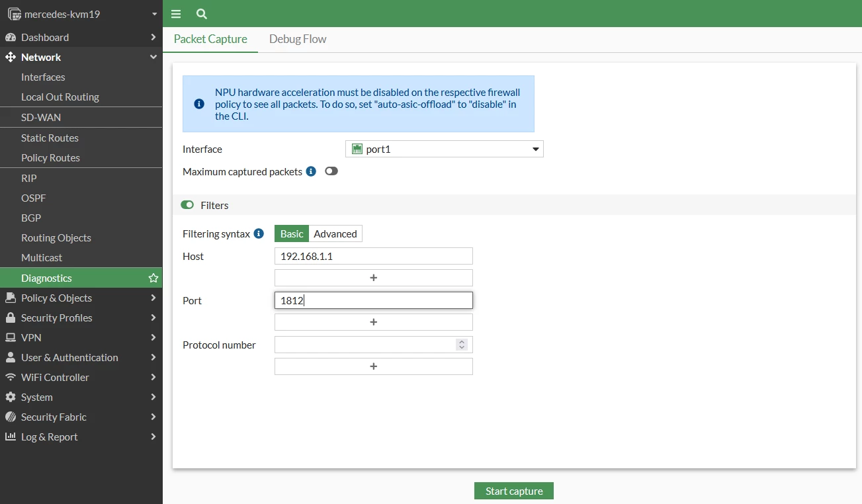
Task: Click info icon beside Filtering syntax
Action: click(x=259, y=233)
